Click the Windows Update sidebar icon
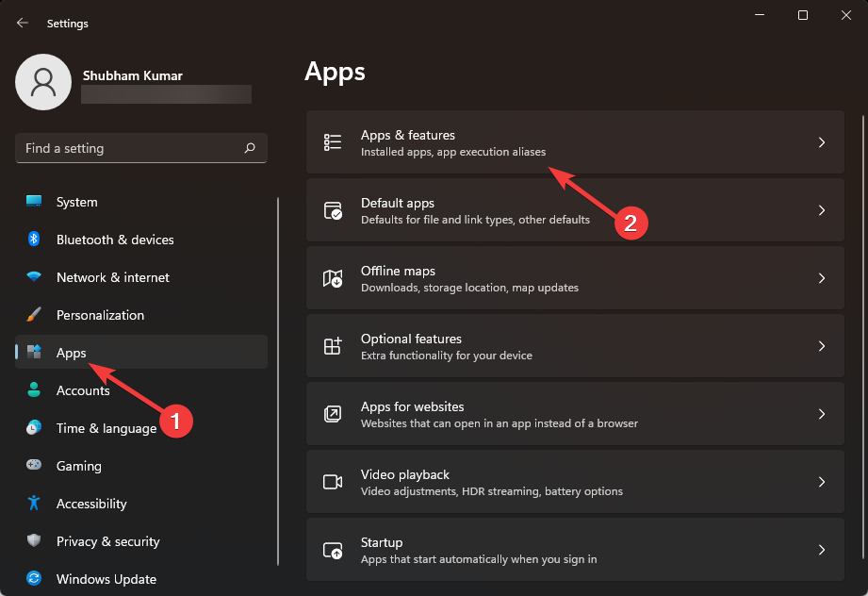Screen dimensions: 868x596 tap(35, 579)
